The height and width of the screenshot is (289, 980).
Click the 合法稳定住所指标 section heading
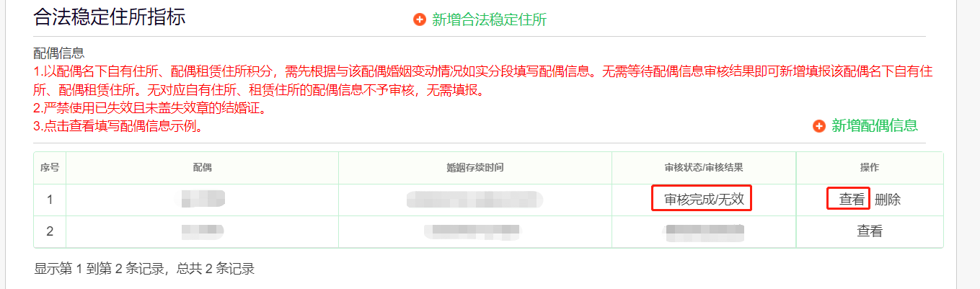(110, 17)
